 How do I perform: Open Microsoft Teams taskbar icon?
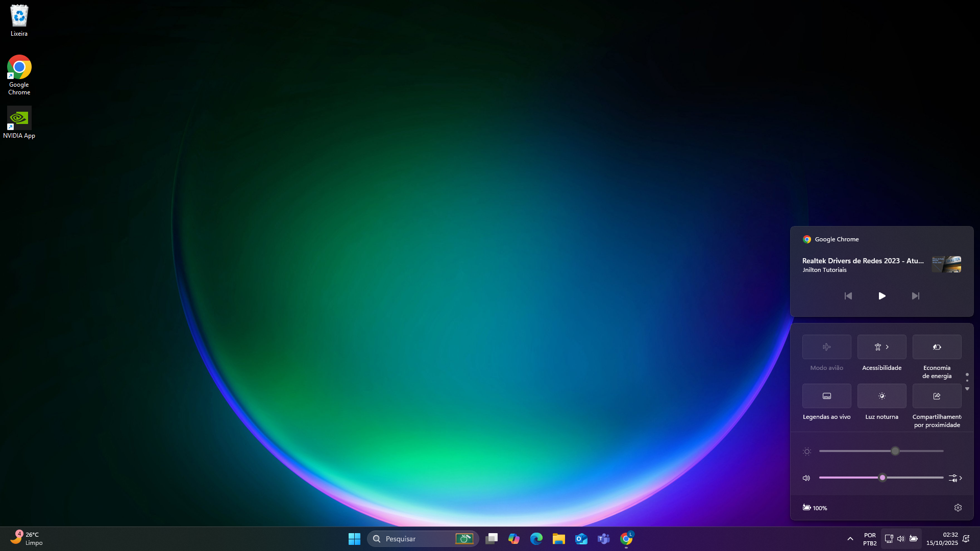point(603,539)
